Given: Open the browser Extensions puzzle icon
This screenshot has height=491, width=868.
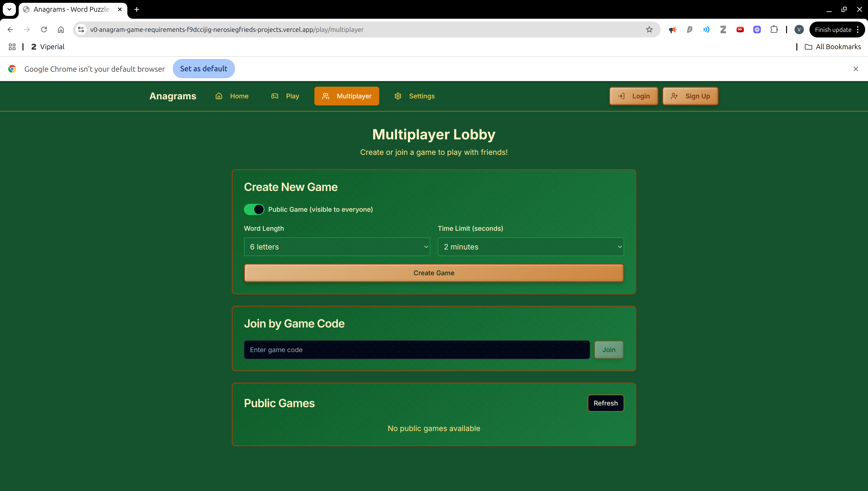Looking at the screenshot, I should click(774, 30).
